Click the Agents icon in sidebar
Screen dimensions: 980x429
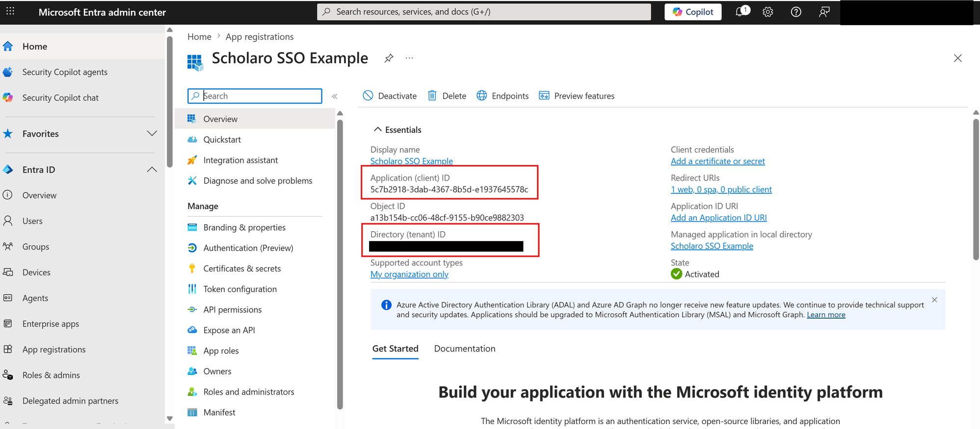point(8,298)
